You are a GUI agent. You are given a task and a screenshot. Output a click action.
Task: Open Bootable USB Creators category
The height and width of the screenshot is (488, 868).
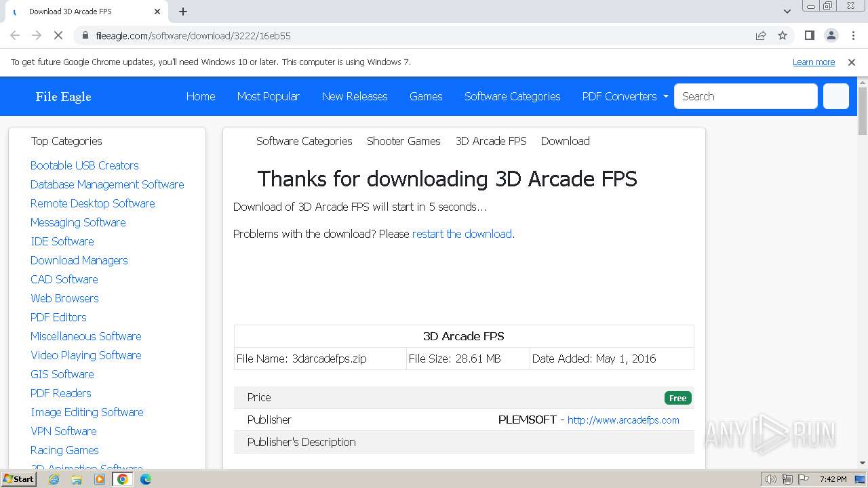click(84, 165)
